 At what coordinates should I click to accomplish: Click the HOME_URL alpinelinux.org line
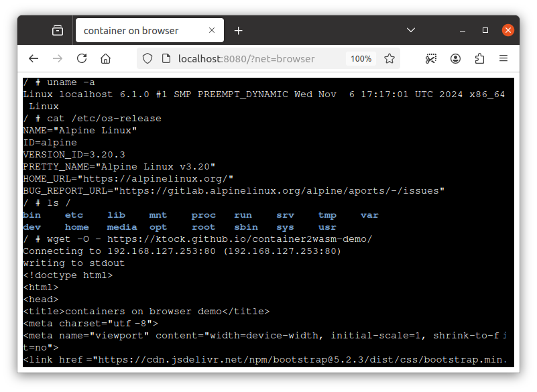click(128, 179)
